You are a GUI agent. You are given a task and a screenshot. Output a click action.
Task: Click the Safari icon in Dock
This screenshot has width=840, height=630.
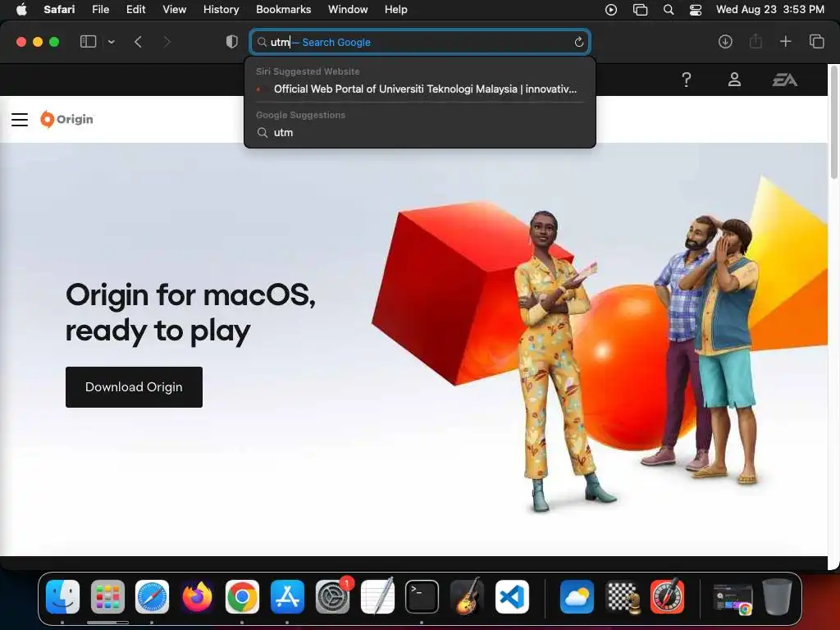pyautogui.click(x=152, y=596)
